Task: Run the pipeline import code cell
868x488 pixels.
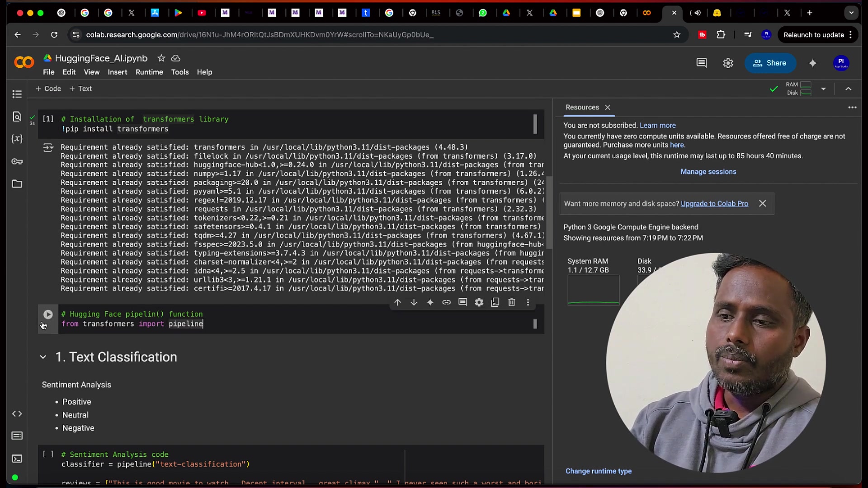Action: 48,314
